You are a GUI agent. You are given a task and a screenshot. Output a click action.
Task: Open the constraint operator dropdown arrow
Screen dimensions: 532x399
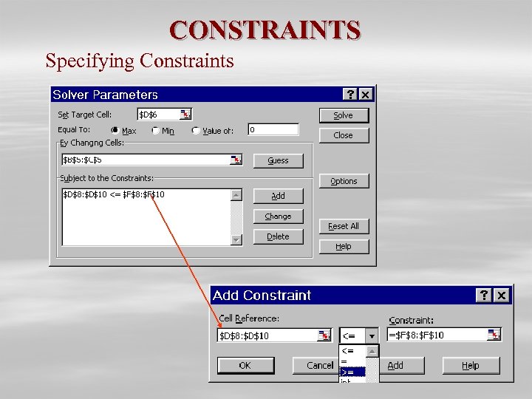tap(372, 336)
